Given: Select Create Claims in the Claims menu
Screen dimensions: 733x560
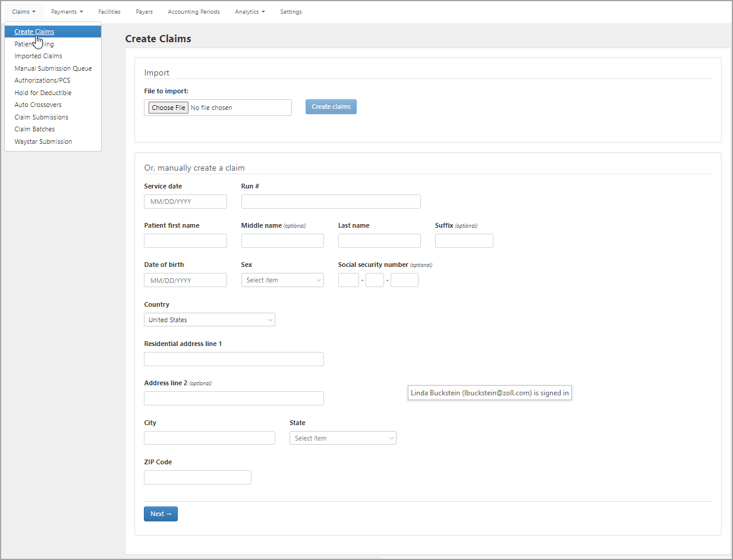Looking at the screenshot, I should pyautogui.click(x=53, y=32).
